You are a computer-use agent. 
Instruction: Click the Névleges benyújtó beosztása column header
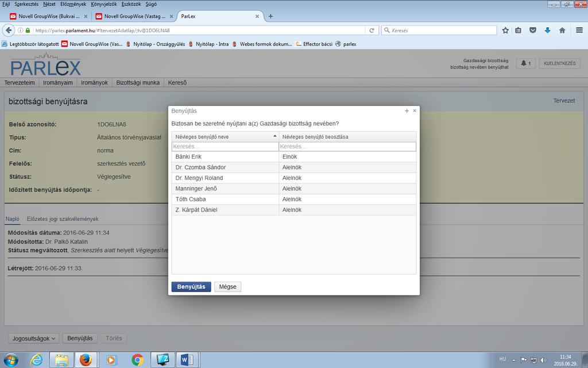point(347,137)
